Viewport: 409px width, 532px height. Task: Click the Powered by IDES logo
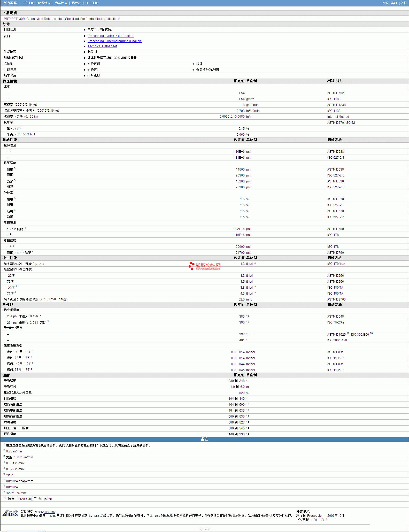pos(10,513)
